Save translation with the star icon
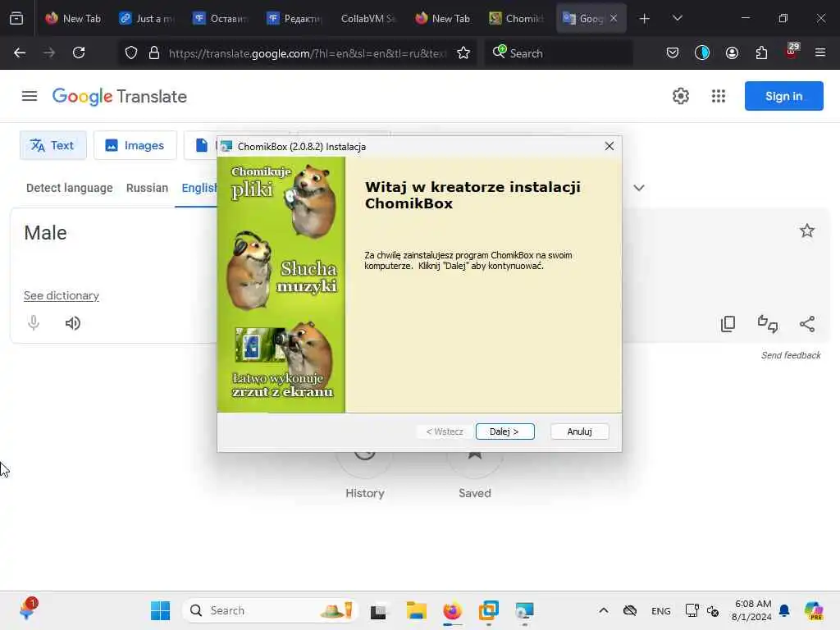This screenshot has width=840, height=630. [x=807, y=231]
